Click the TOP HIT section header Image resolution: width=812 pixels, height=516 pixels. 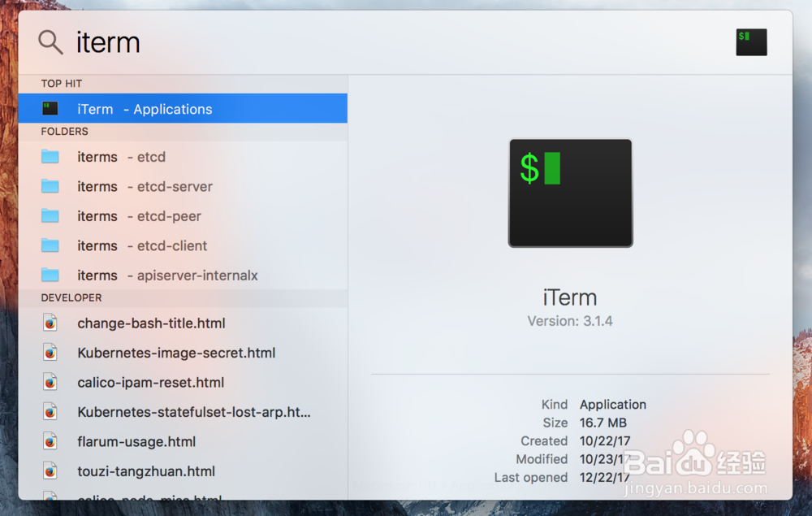[x=62, y=84]
